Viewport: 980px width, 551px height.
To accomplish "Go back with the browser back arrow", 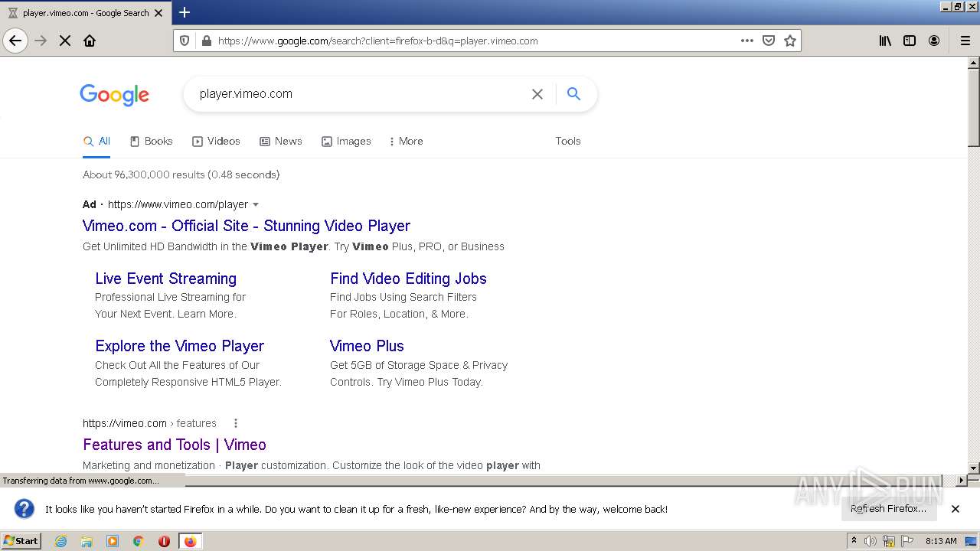I will (15, 41).
